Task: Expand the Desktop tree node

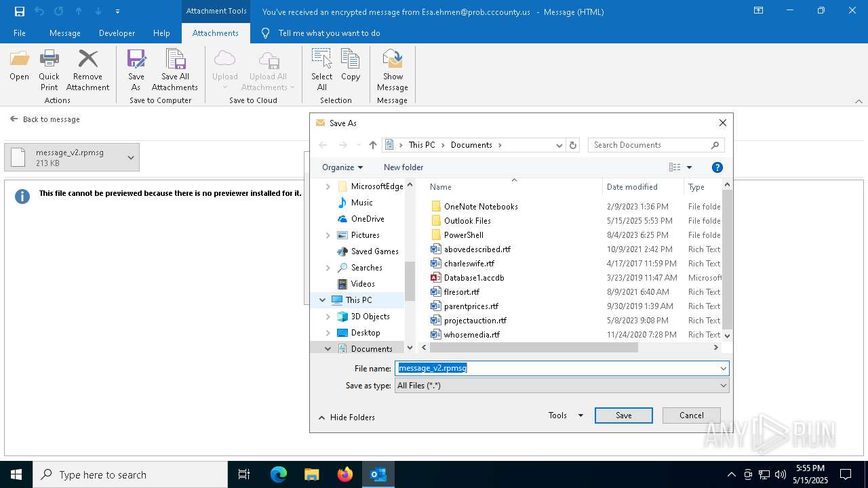Action: (x=328, y=333)
